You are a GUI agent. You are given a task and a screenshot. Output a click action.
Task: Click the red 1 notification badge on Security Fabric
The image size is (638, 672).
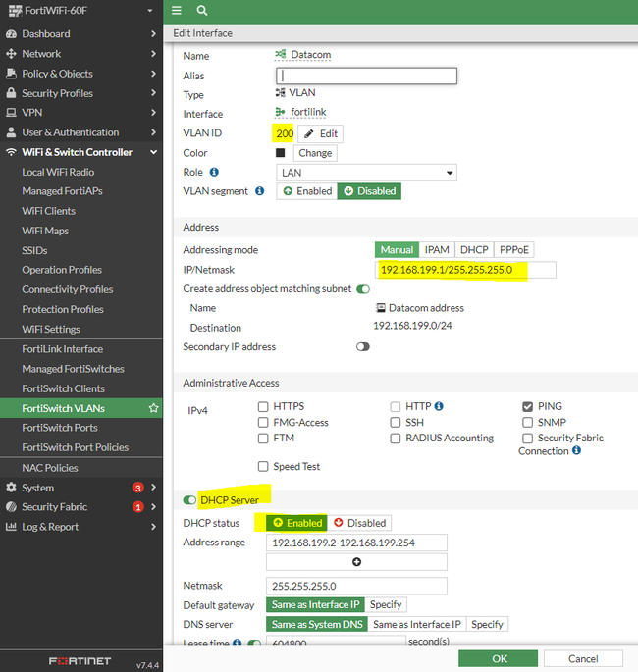pyautogui.click(x=138, y=507)
